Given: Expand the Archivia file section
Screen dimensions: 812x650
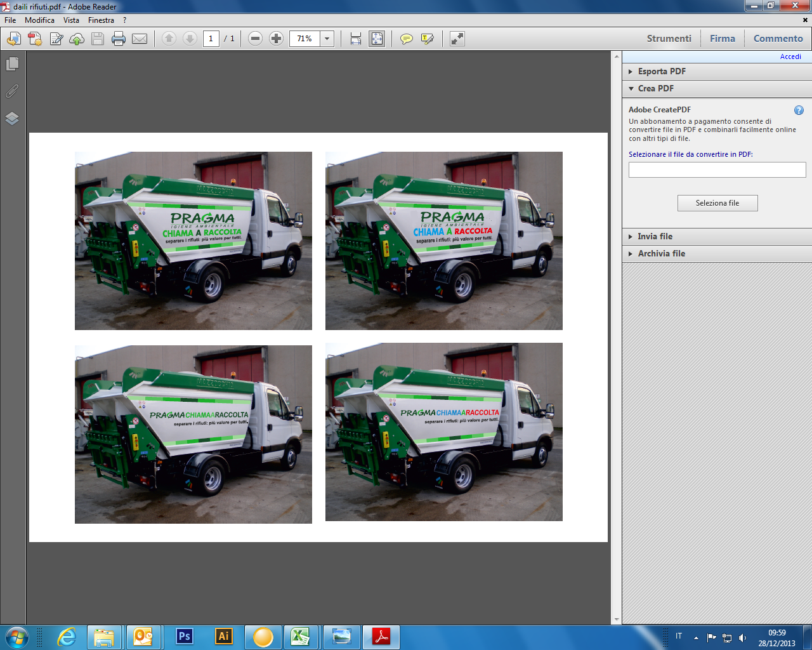Looking at the screenshot, I should click(717, 253).
